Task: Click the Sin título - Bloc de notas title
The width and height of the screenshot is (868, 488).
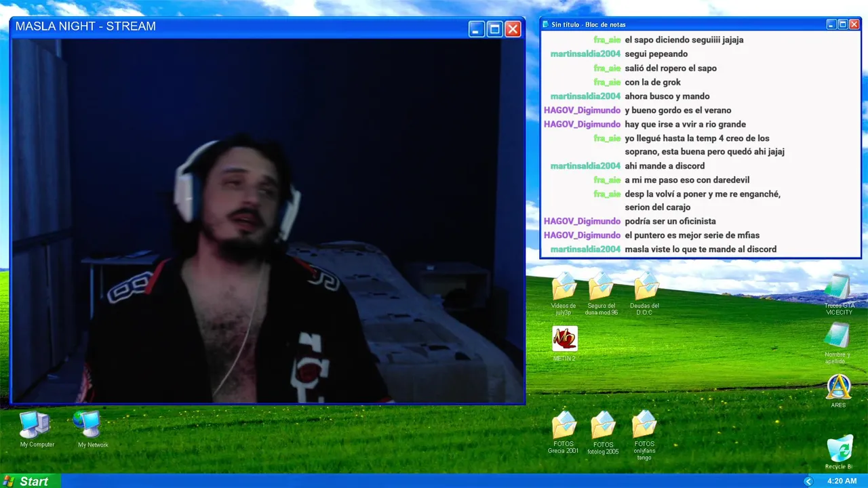Action: (589, 24)
